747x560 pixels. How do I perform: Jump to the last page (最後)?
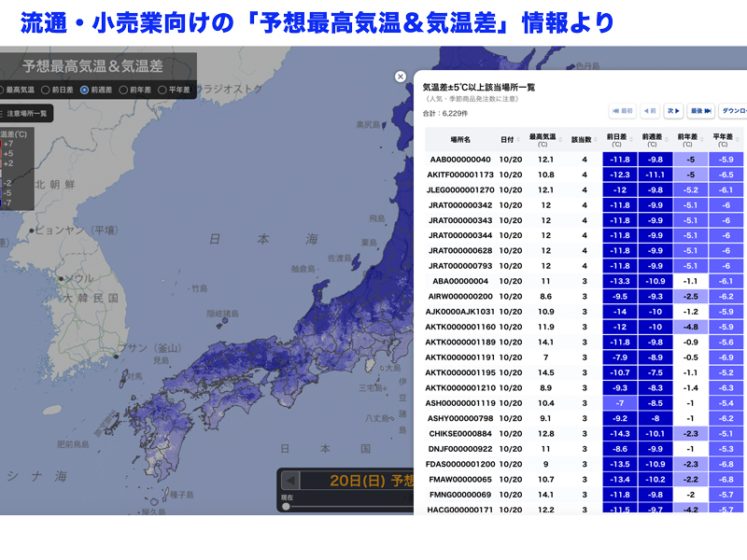(x=701, y=110)
